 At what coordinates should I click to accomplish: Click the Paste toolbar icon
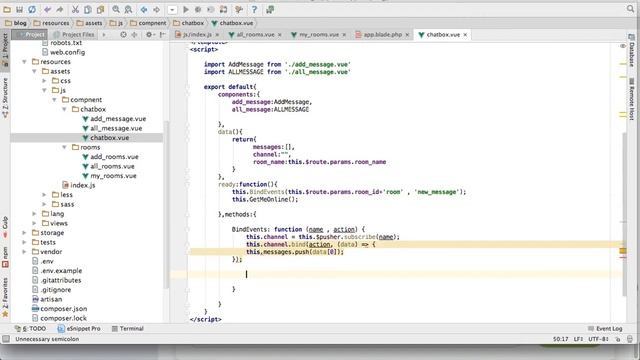(x=100, y=9)
